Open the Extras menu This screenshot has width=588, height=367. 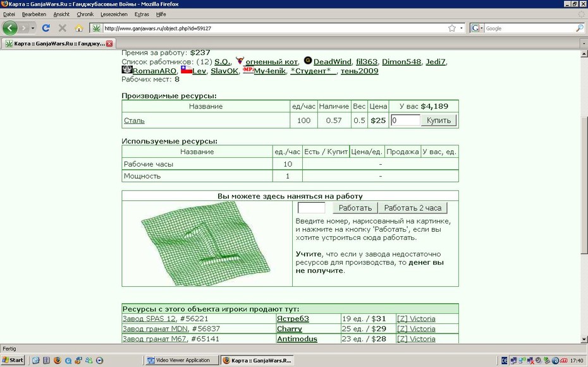pos(142,15)
